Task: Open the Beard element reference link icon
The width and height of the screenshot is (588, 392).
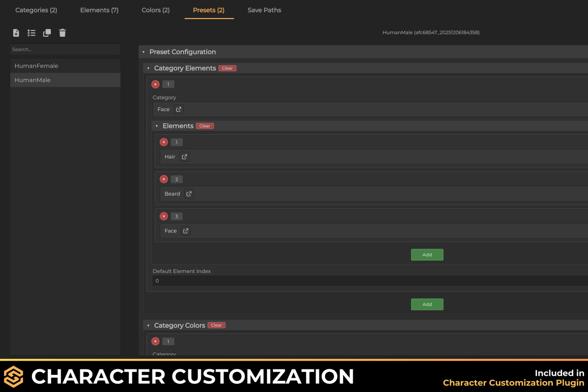Action: point(189,194)
